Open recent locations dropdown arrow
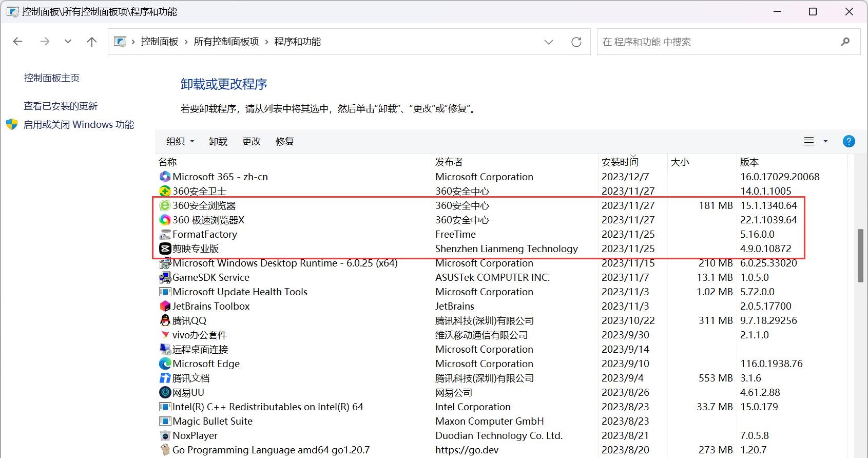This screenshot has height=458, width=868. 68,42
